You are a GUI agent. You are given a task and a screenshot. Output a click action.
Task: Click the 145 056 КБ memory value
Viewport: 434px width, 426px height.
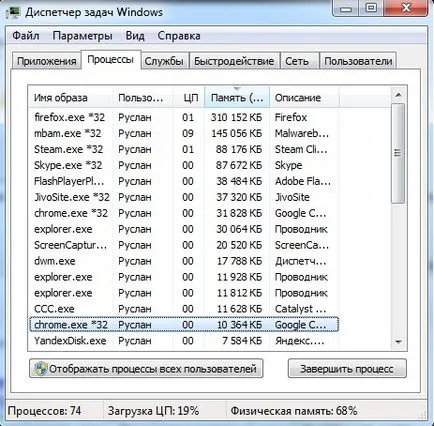click(237, 133)
